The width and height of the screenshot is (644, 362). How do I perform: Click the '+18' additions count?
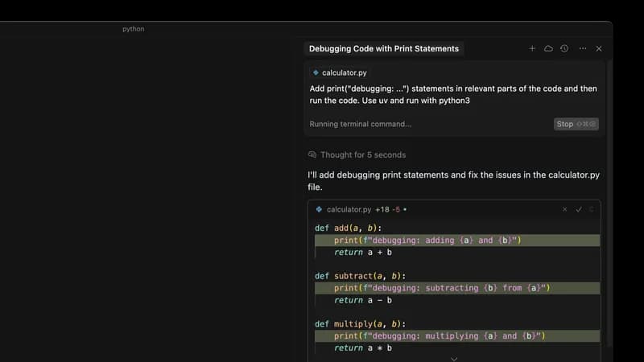(x=382, y=209)
